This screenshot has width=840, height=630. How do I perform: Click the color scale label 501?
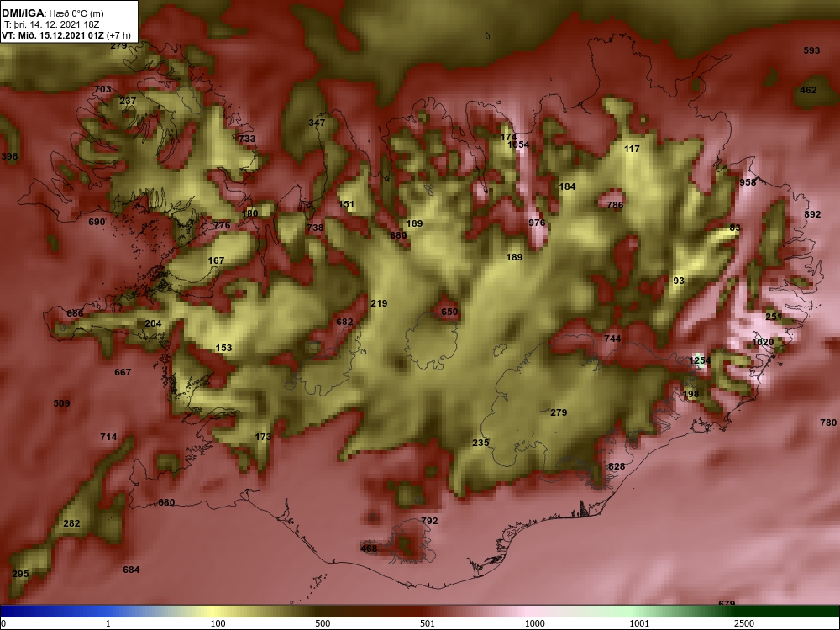pyautogui.click(x=428, y=623)
